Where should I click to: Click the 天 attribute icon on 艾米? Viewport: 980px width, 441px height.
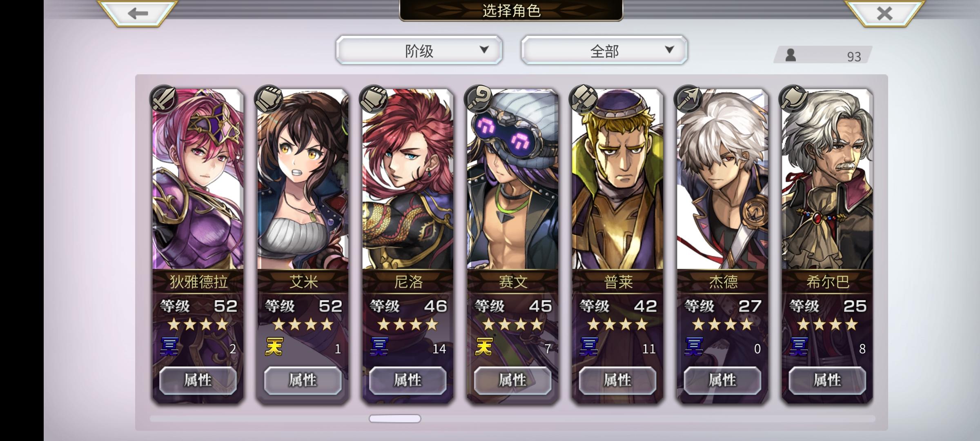point(274,347)
